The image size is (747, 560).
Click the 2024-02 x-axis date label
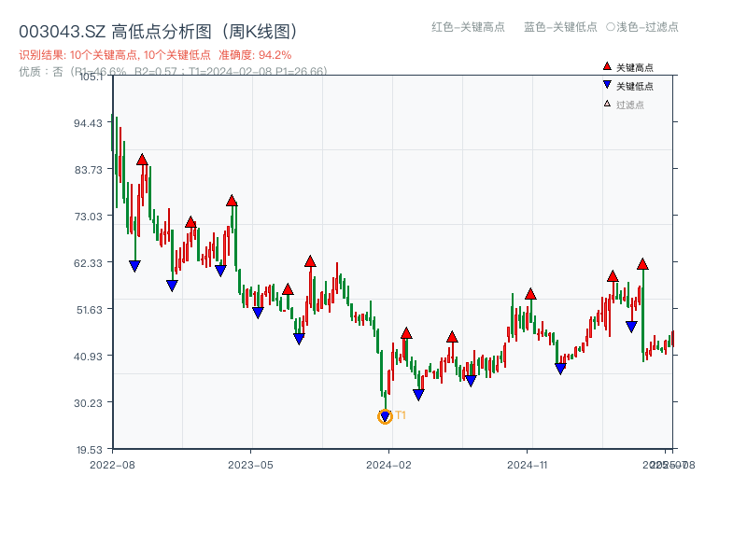390,464
